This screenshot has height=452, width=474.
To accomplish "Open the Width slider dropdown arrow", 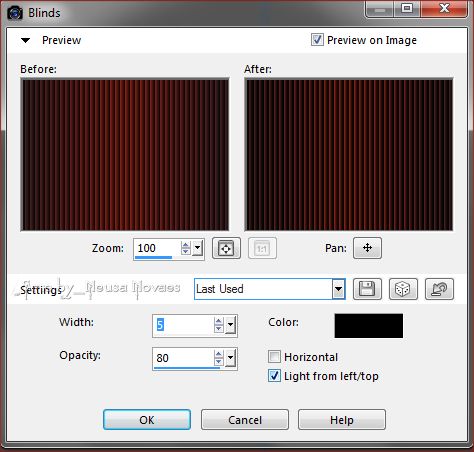I will coord(230,325).
